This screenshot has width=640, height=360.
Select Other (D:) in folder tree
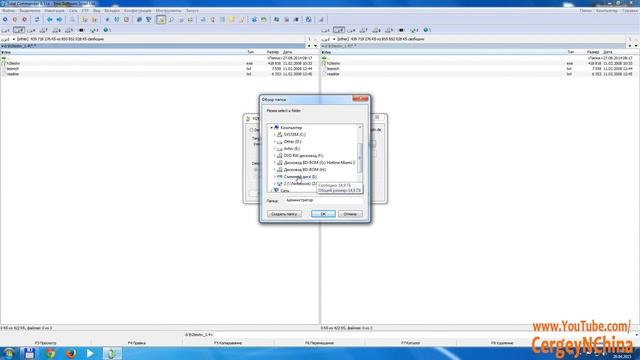[292, 142]
